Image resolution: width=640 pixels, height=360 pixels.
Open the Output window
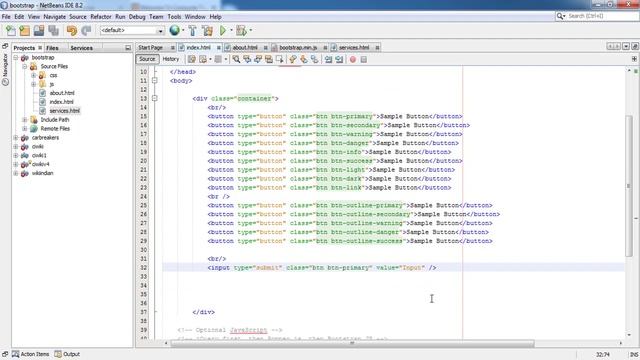[x=67, y=354]
